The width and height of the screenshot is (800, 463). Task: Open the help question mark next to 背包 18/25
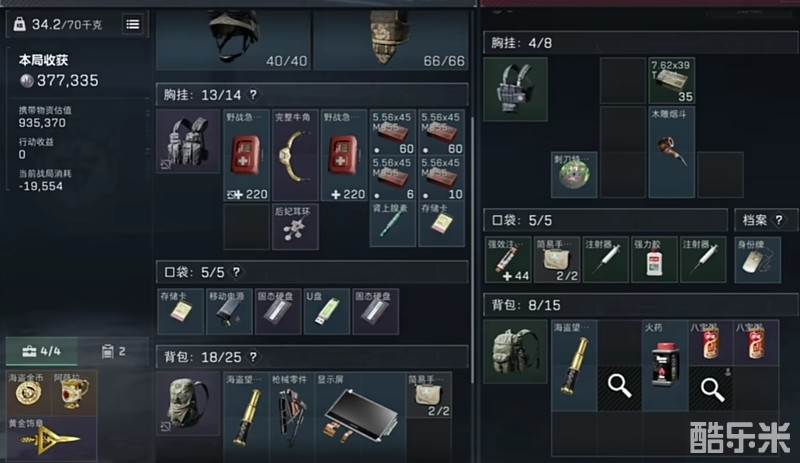click(x=253, y=357)
